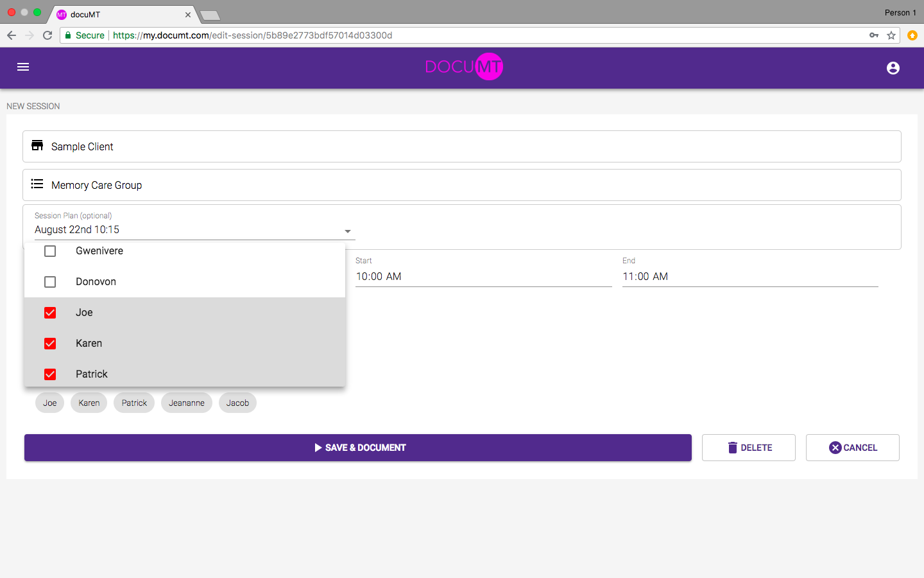The image size is (924, 578).
Task: Open the hamburger navigation menu
Action: [23, 67]
